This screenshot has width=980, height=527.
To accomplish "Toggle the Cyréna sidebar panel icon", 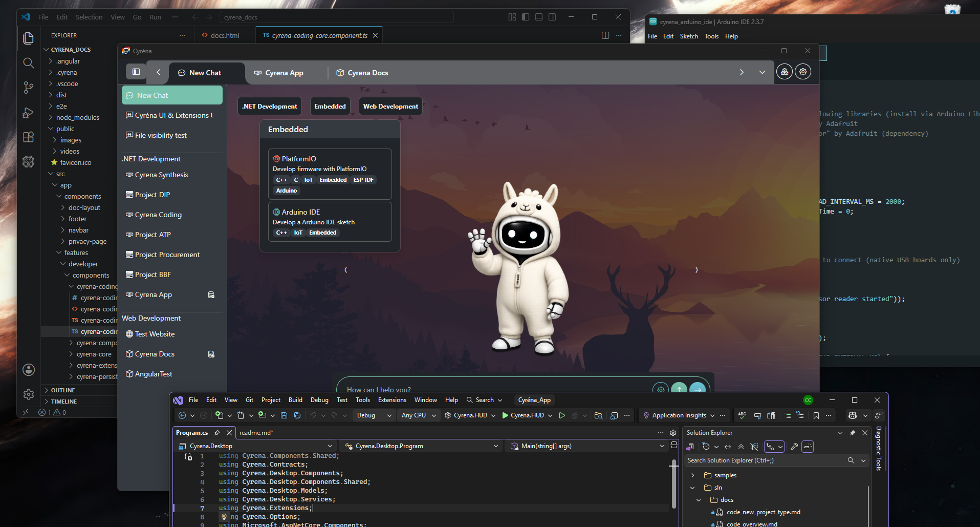I will click(136, 72).
